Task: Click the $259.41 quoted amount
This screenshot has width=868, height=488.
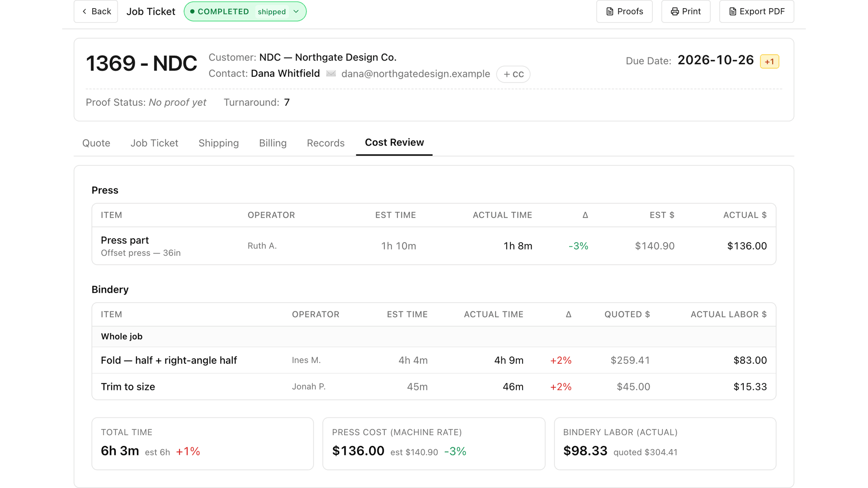Action: [x=630, y=360]
